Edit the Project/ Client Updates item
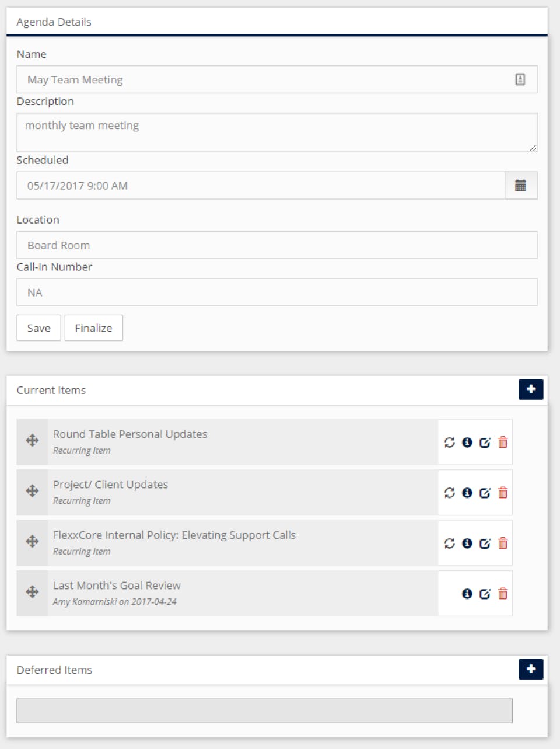This screenshot has width=560, height=749. point(485,493)
